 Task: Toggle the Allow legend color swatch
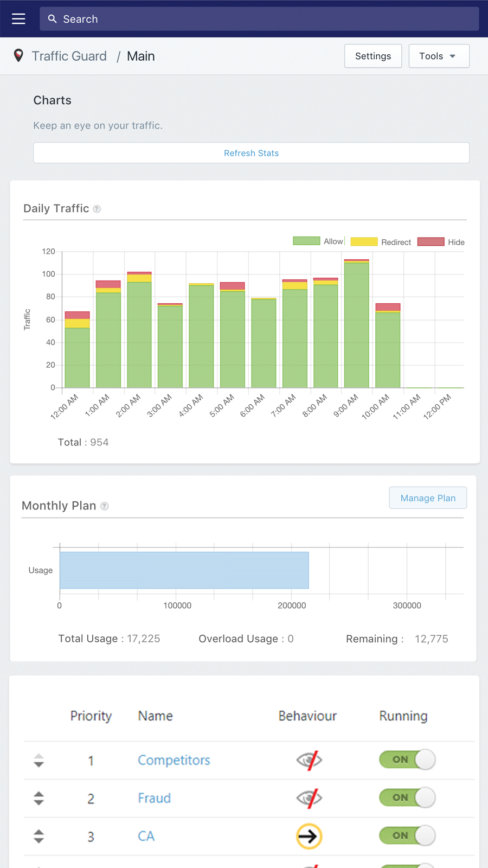coord(306,241)
